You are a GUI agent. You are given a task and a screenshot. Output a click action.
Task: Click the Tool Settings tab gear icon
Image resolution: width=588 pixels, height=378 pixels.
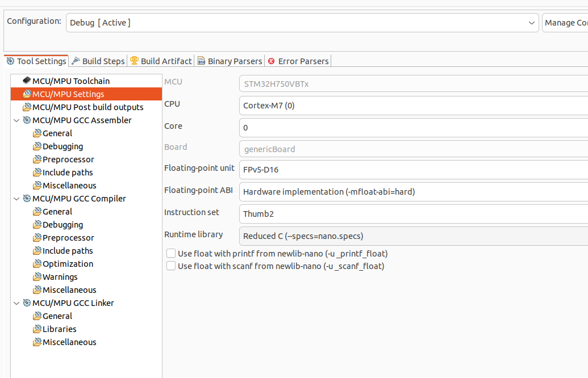click(x=10, y=61)
